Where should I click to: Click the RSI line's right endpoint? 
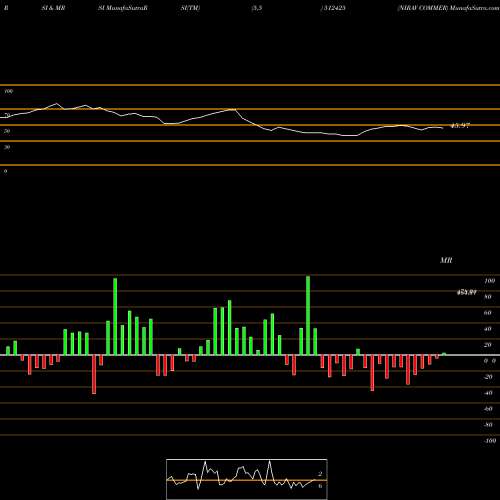443,128
